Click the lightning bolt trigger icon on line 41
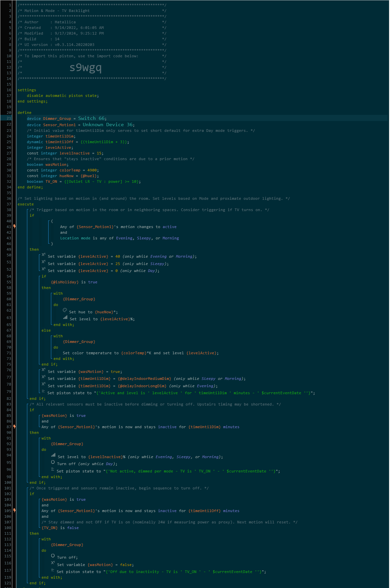Screen dimensions: 392x588 click(x=15, y=227)
